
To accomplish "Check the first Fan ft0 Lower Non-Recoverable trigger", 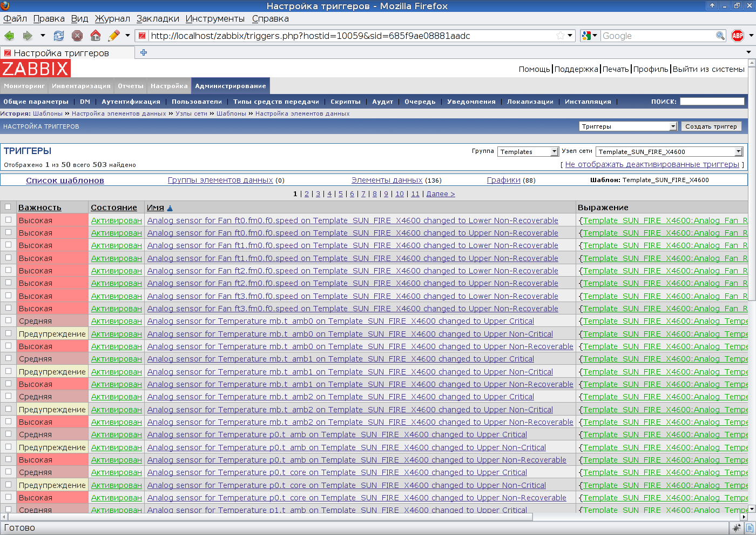I will (x=8, y=220).
